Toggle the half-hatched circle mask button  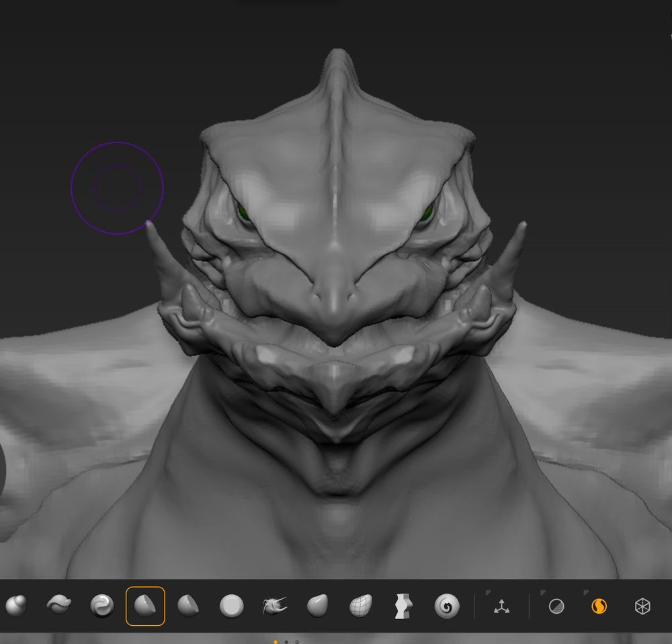coord(556,607)
